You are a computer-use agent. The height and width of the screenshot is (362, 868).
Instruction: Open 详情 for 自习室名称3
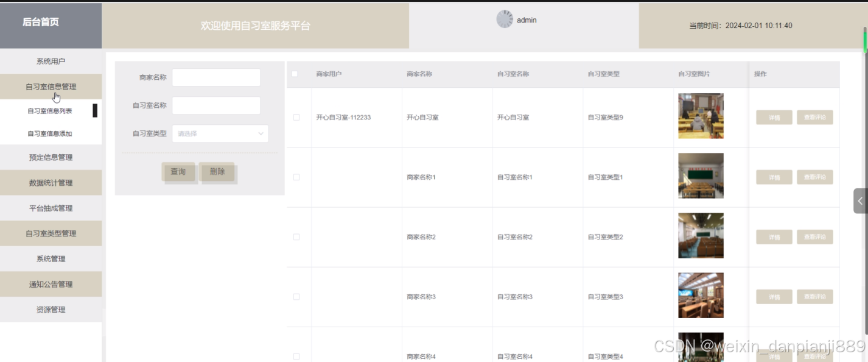[774, 297]
